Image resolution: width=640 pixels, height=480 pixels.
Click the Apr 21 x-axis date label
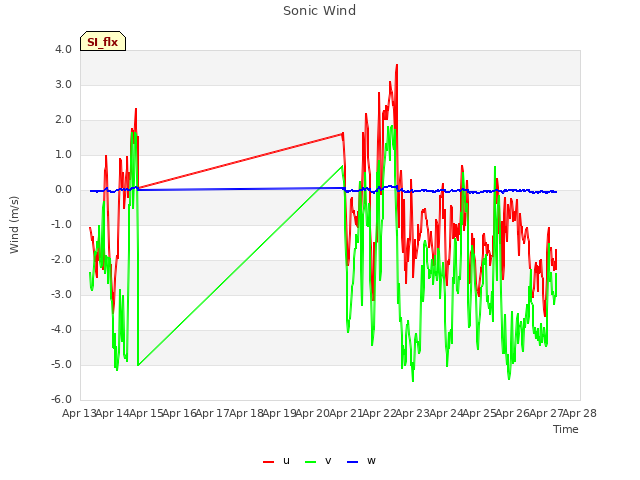pos(346,413)
